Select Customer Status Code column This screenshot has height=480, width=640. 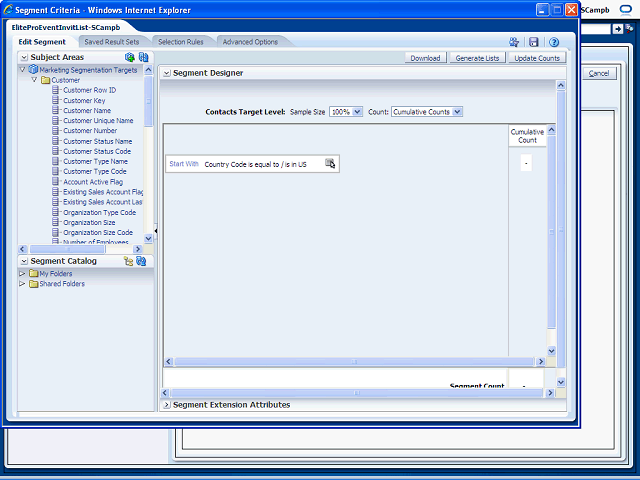pyautogui.click(x=97, y=151)
